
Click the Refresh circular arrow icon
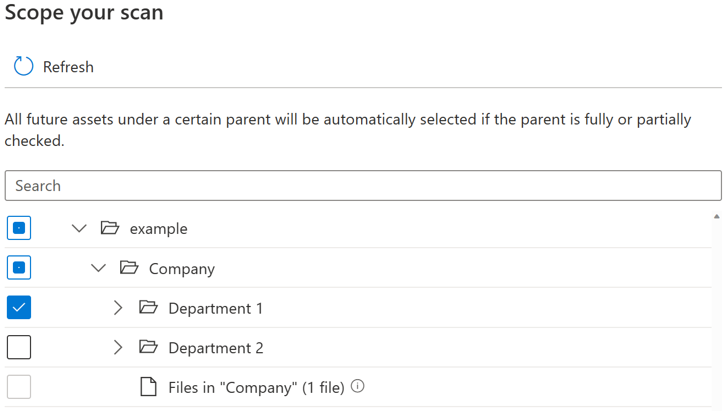[23, 67]
